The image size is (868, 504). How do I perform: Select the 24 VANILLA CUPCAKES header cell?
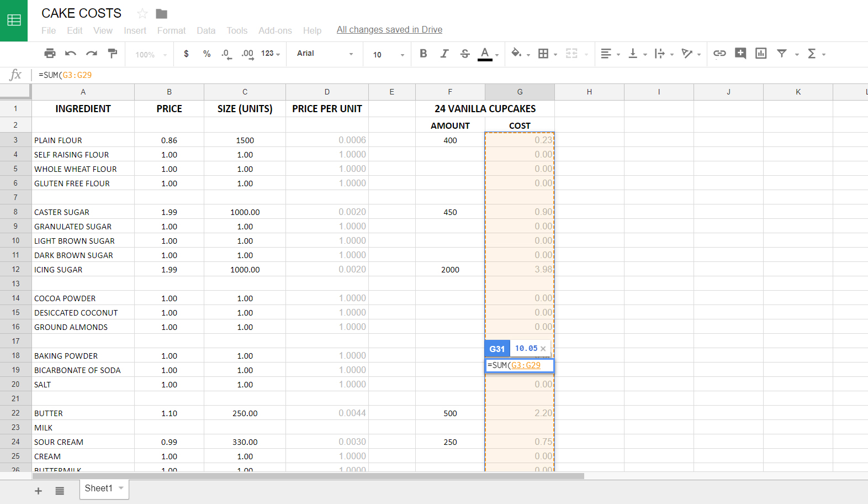pos(485,109)
